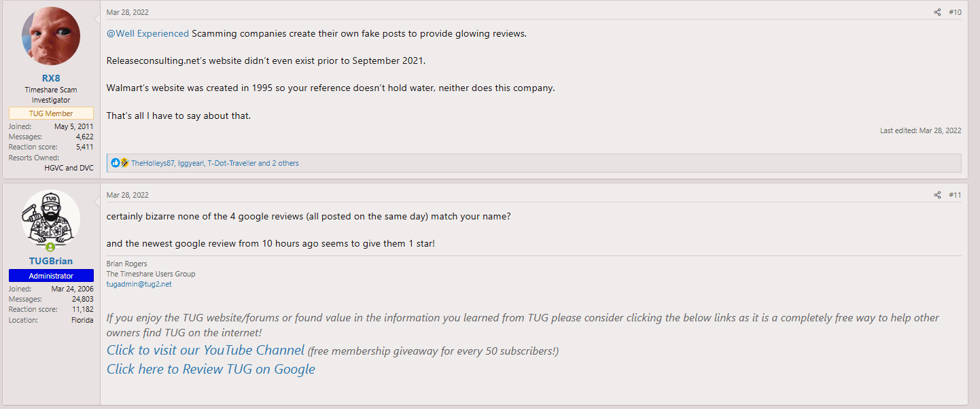
Task: Click 'Click to visit our YouTube Channel'
Action: (205, 350)
